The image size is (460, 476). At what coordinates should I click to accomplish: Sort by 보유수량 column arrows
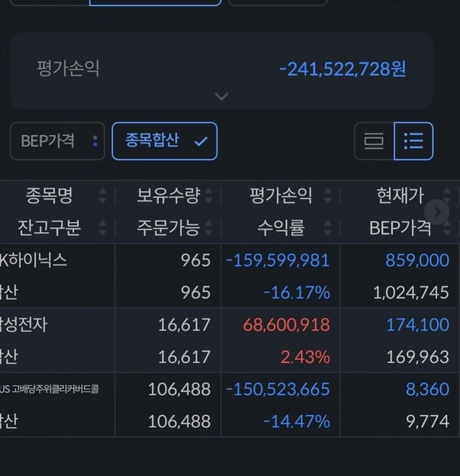(209, 195)
